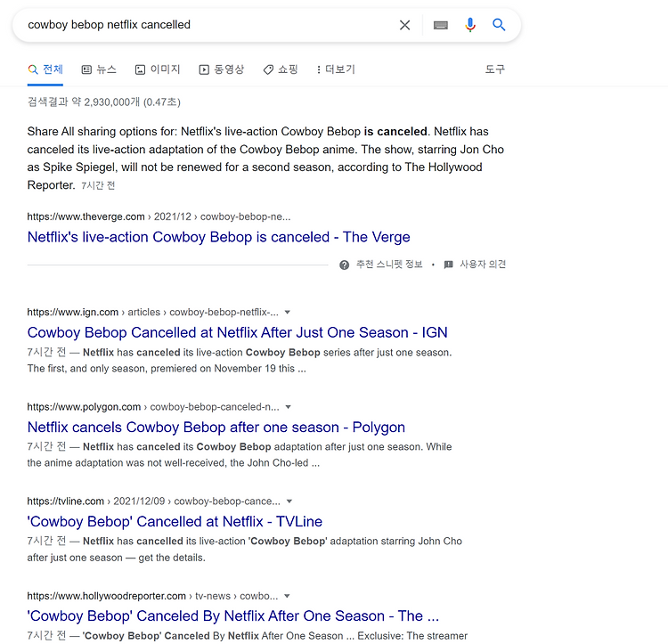Viewport: 668px width, 644px height.
Task: Open TVLine 'Cowboy Bebop' Cancelled link
Action: click(x=175, y=521)
